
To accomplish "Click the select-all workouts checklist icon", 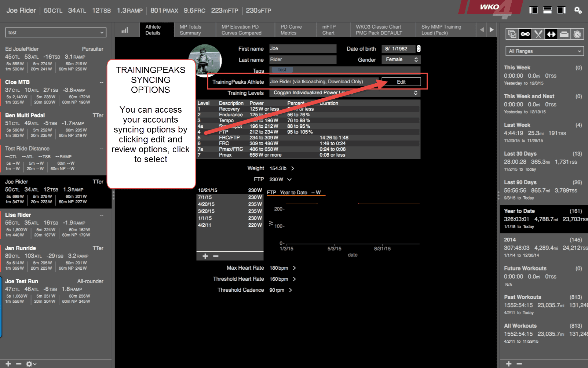I will tap(512, 34).
